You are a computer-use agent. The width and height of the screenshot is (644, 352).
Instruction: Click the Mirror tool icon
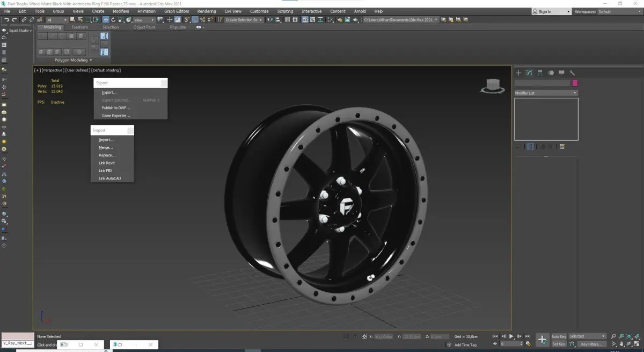point(269,20)
